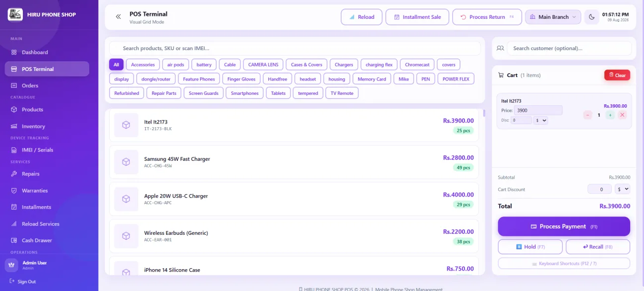The width and height of the screenshot is (644, 291).
Task: Click Process Return button
Action: pyautogui.click(x=487, y=17)
